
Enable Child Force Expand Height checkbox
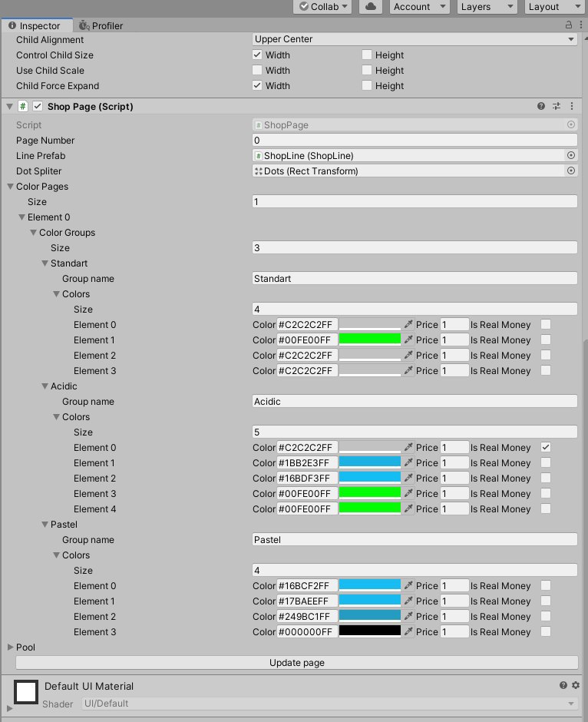pos(367,85)
